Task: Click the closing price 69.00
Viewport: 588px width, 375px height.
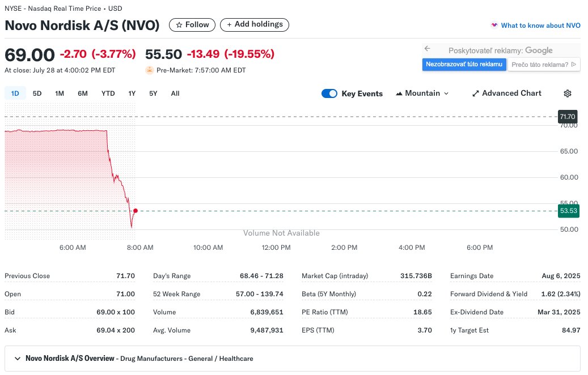Action: click(x=29, y=55)
